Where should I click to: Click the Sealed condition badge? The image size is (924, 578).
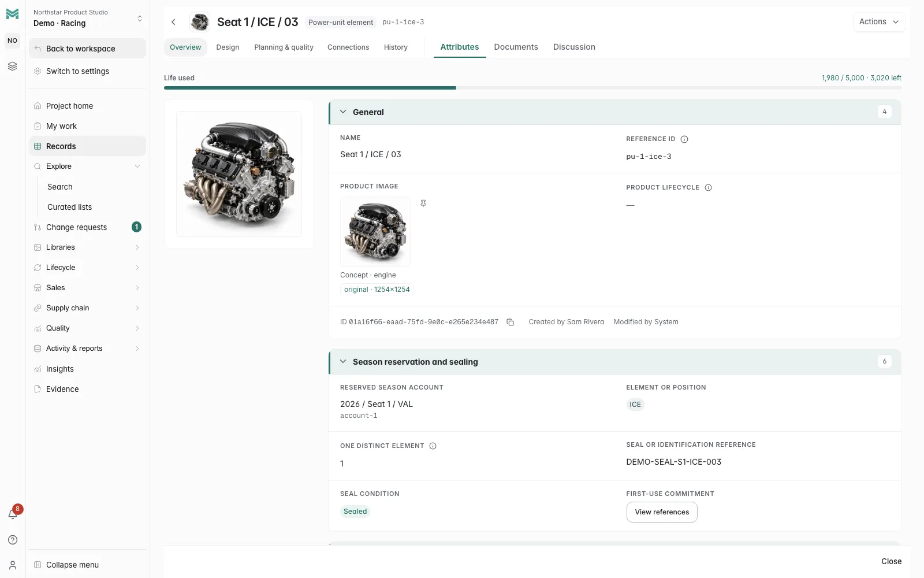pos(355,512)
